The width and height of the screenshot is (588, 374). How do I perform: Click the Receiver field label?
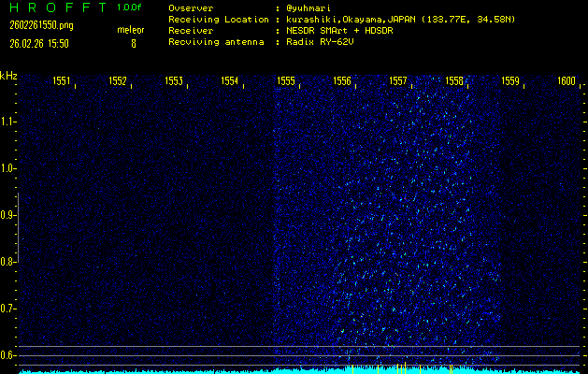tap(191, 31)
